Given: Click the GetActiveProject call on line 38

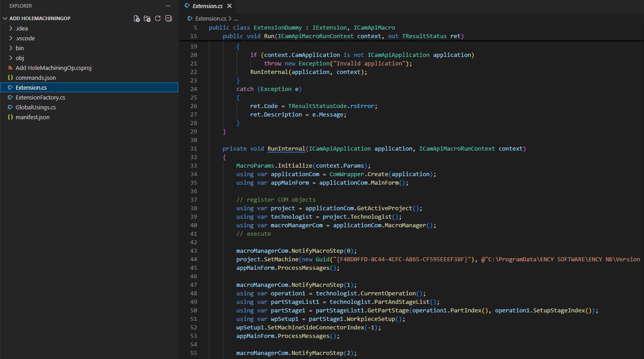Looking at the screenshot, I should click(x=385, y=208).
